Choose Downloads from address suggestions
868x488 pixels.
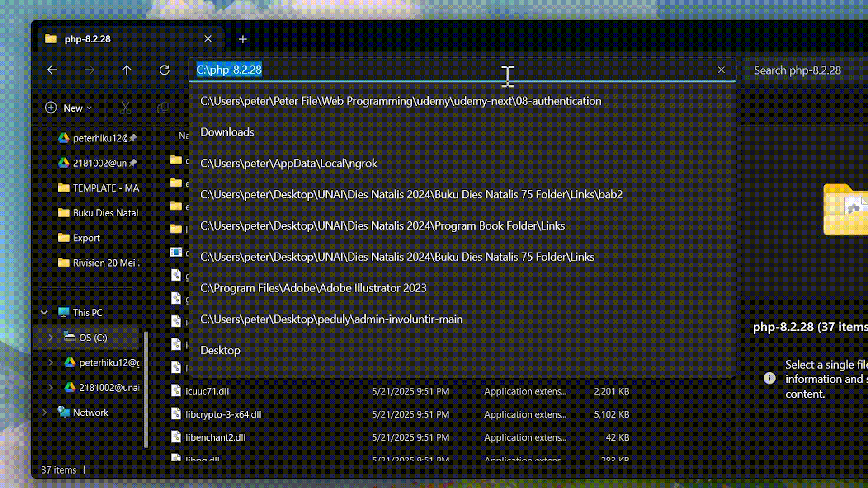462,132
